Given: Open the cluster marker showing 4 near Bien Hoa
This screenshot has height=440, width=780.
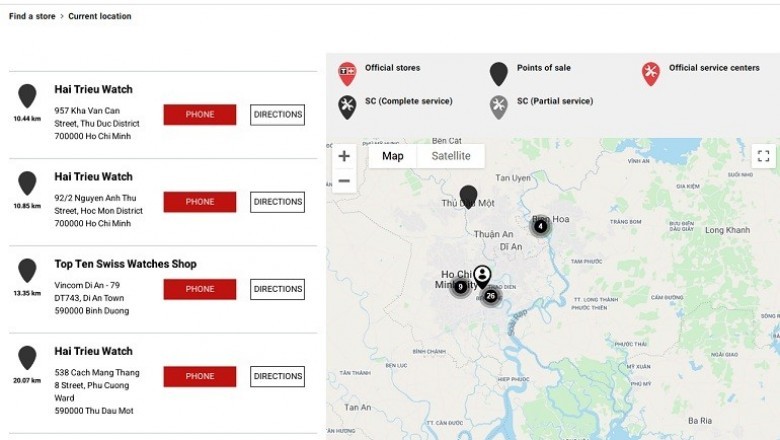Looking at the screenshot, I should 540,226.
